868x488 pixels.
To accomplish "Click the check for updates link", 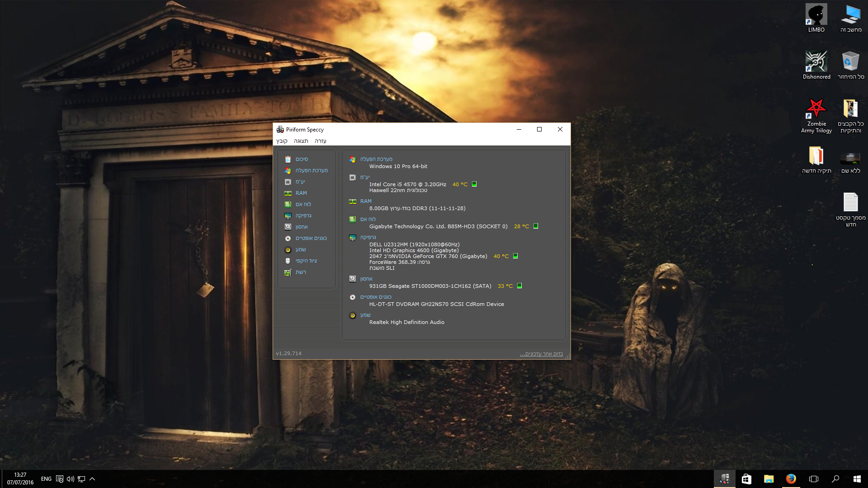I will [541, 354].
